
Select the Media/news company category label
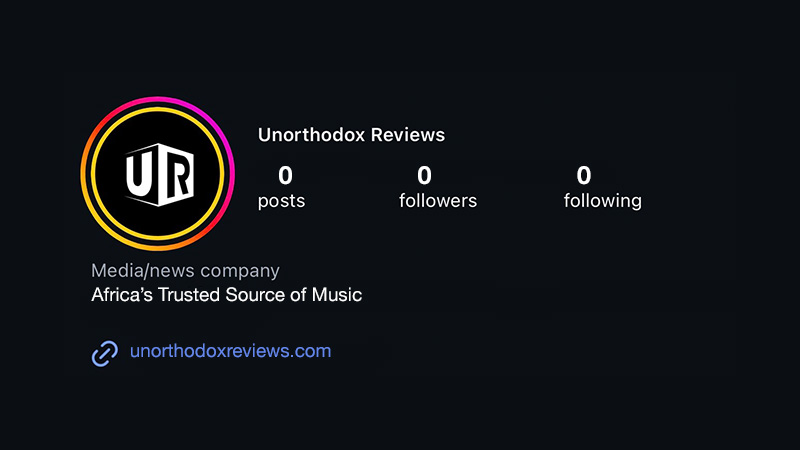click(x=185, y=270)
